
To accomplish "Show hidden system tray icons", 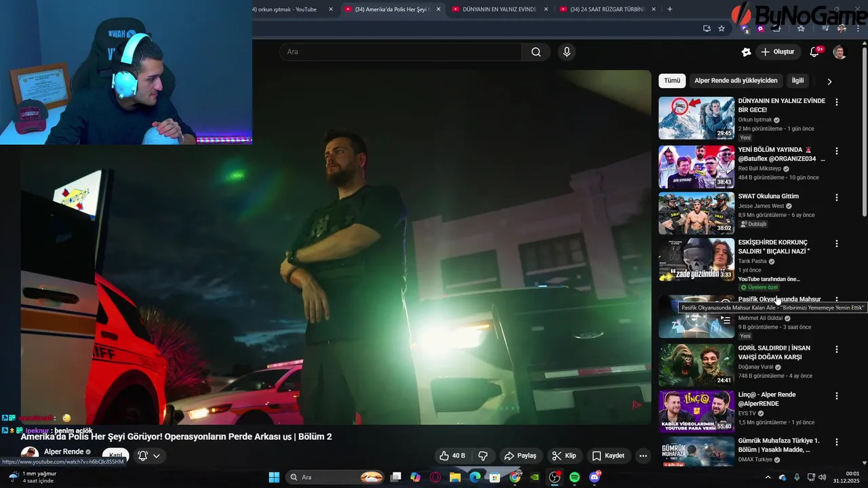I will (x=768, y=477).
